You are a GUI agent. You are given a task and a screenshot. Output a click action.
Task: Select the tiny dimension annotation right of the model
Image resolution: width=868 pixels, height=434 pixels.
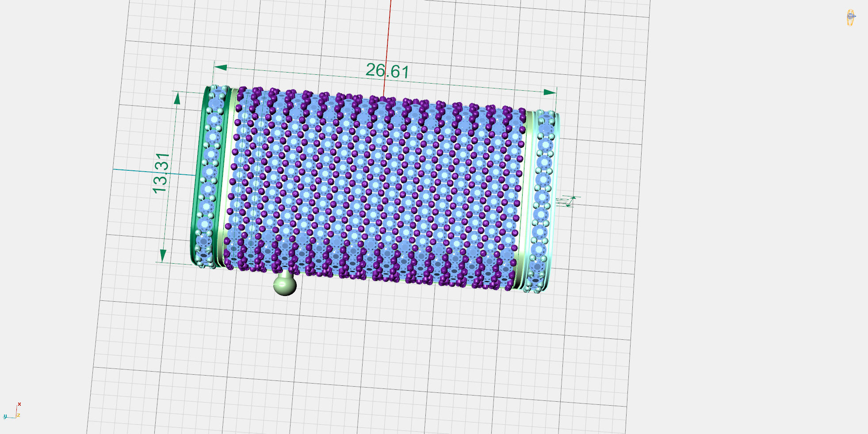[x=567, y=201]
